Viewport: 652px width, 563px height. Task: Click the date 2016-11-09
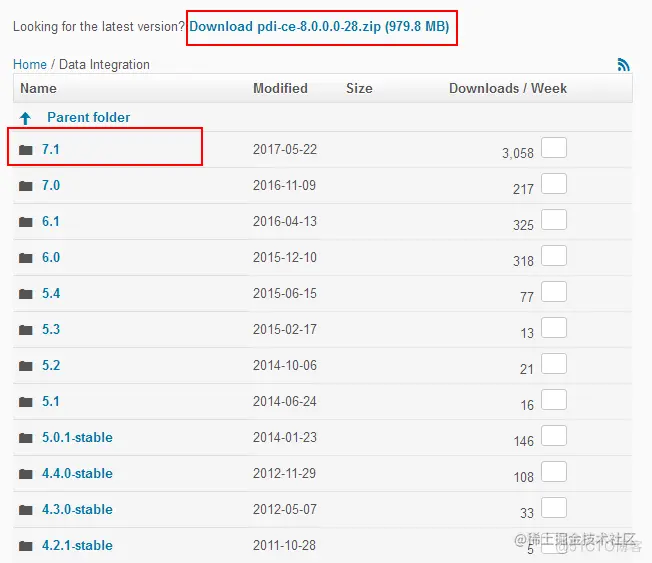point(284,185)
